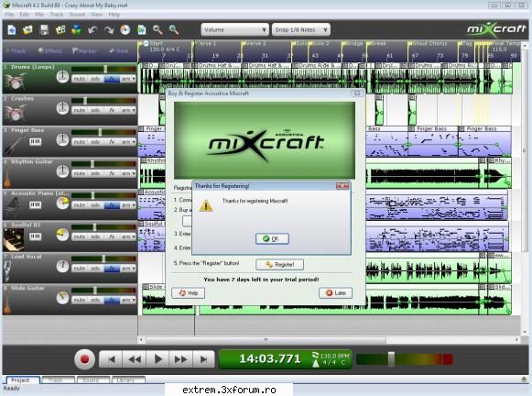532x396 pixels.
Task: Open the Volume dropdown
Action: coord(234,30)
